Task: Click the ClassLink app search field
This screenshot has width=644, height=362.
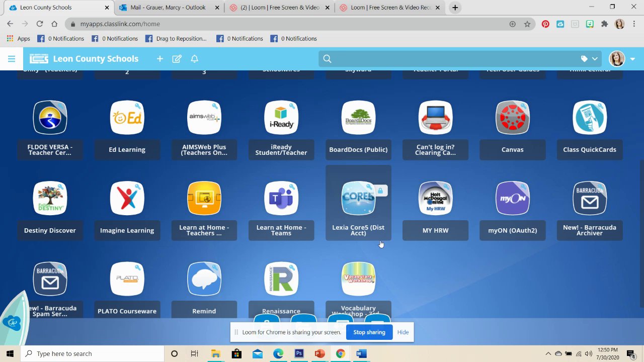Action: click(453, 59)
